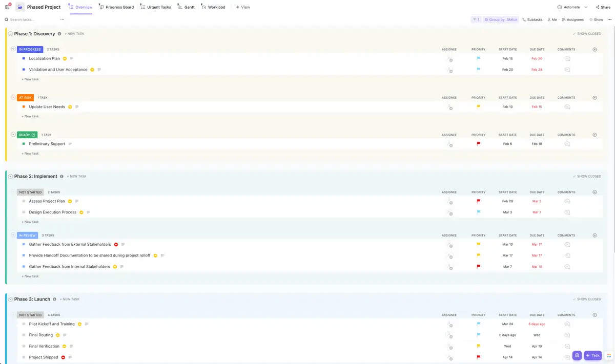Collapse the IN PROGRESS status group
Screen dimensions: 615x364
pos(13,49)
